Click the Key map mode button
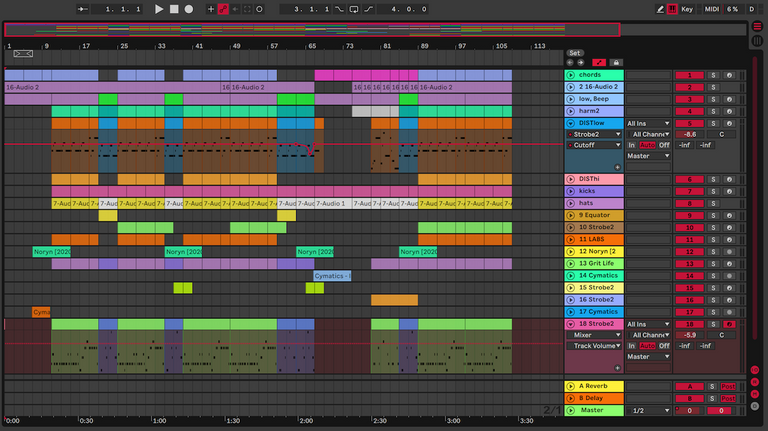Image resolution: width=768 pixels, height=431 pixels. pos(687,9)
